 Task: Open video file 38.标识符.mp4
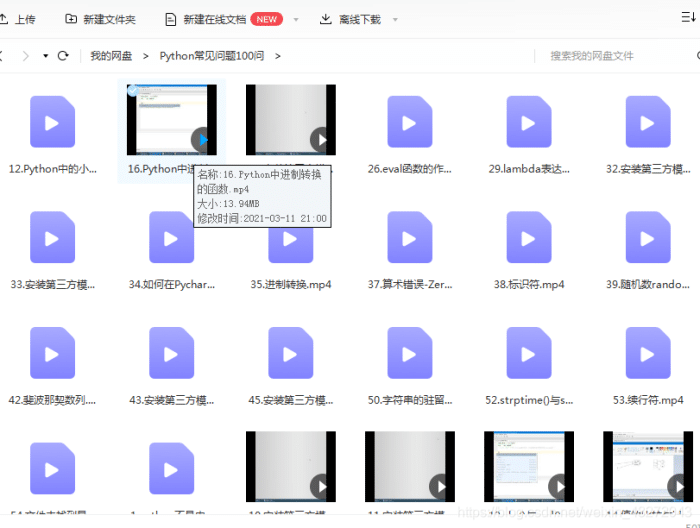click(x=529, y=237)
